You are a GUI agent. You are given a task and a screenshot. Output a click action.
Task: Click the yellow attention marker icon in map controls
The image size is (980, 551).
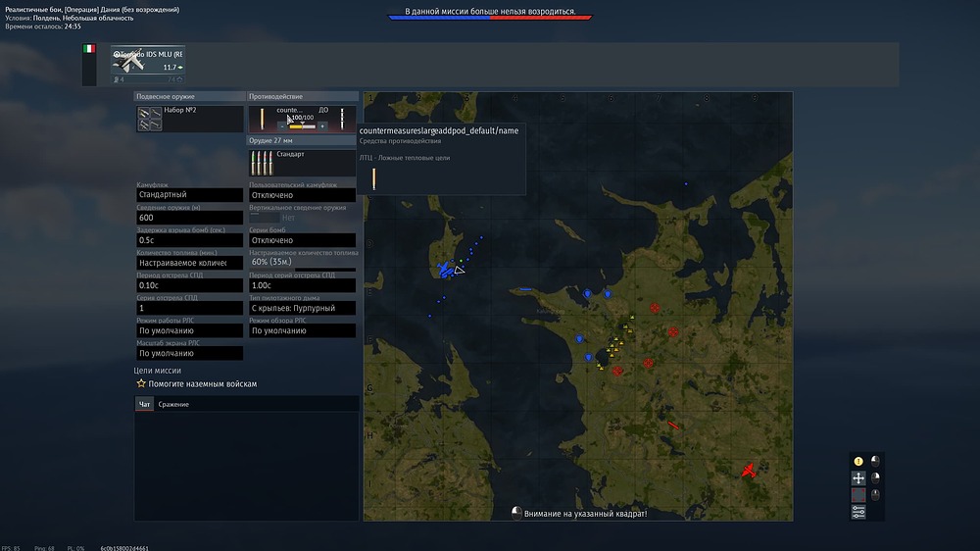point(858,462)
